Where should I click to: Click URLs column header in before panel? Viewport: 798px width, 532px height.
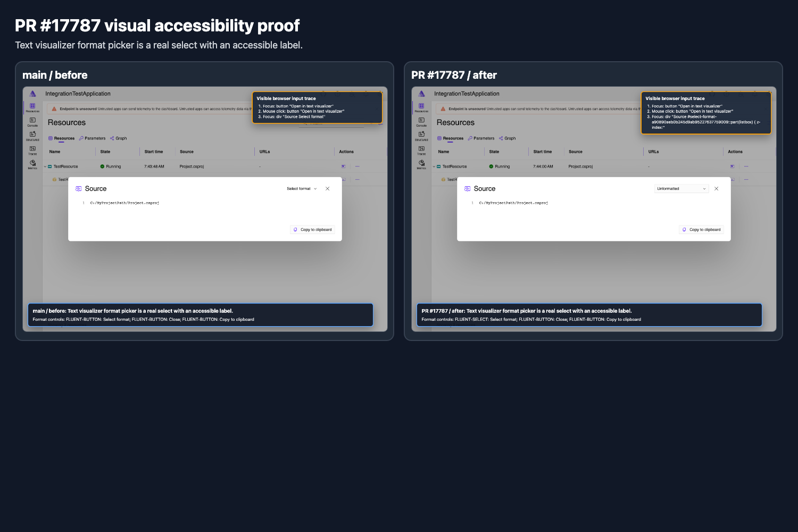coord(265,152)
